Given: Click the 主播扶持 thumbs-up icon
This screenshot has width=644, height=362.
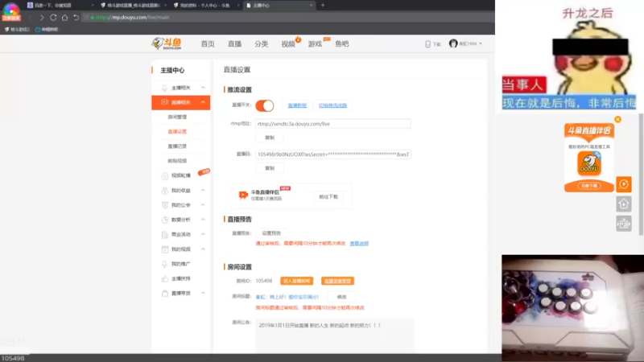Looking at the screenshot, I should tap(165, 278).
